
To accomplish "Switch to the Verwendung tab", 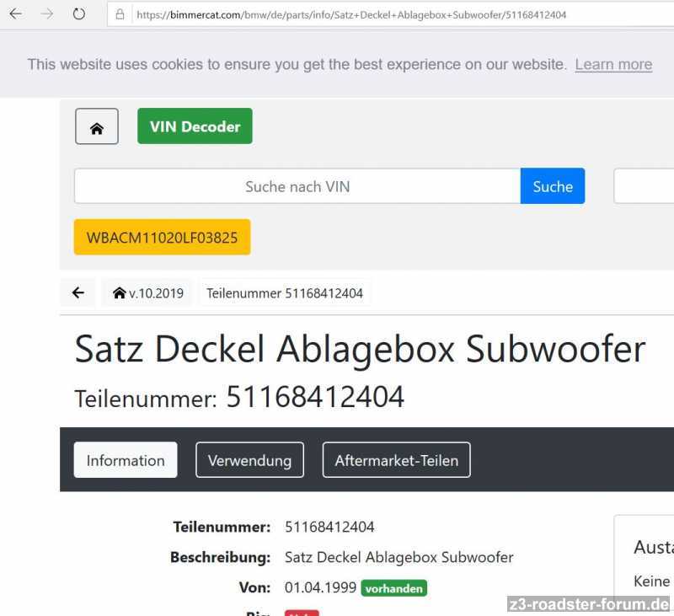I will [x=249, y=460].
